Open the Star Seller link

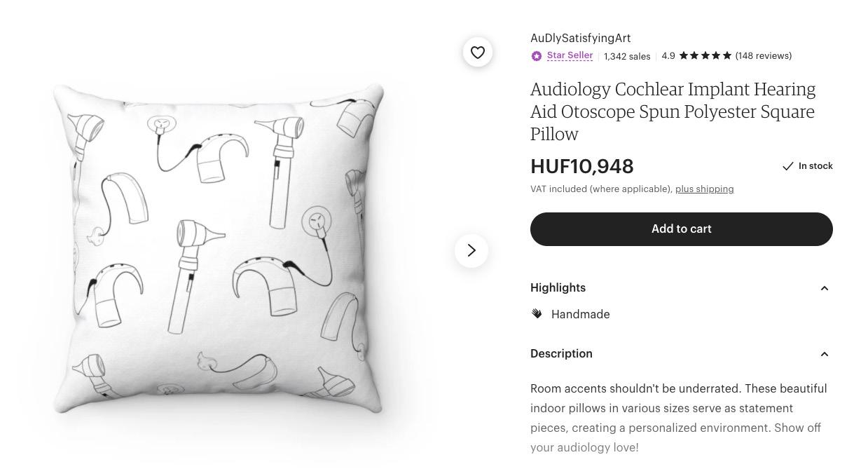pyautogui.click(x=570, y=55)
